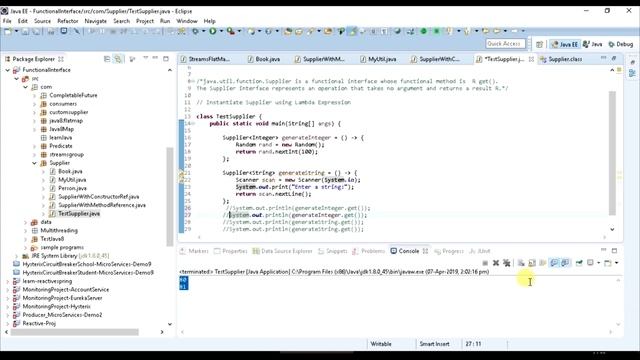Open SupplierWithMethodReference.java in the Package Explorer
640x360 pixels.
(102, 205)
